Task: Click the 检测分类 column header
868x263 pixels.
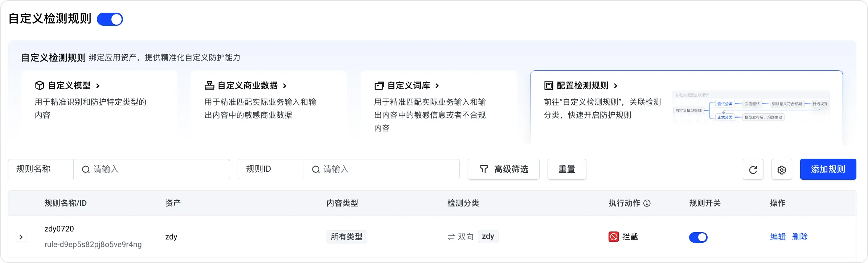Action: tap(463, 203)
